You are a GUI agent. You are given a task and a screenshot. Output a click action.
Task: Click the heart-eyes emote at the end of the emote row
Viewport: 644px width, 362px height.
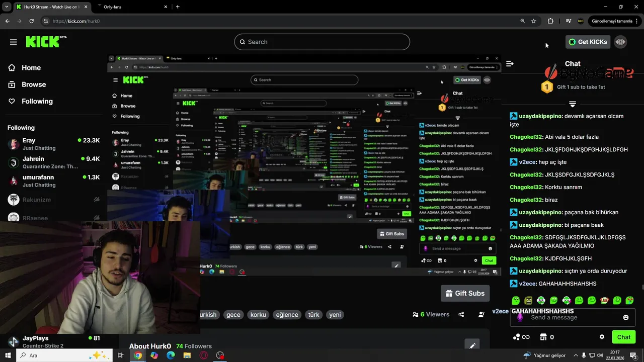click(x=630, y=301)
